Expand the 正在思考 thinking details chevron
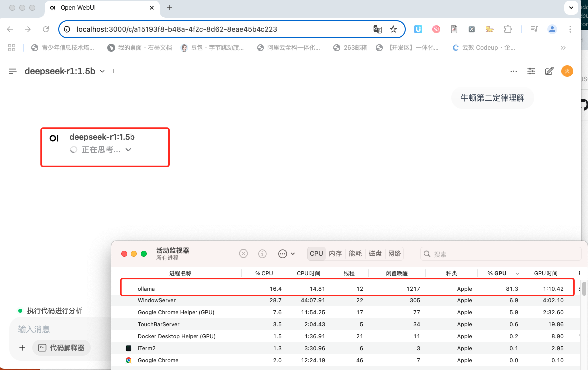This screenshot has width=588, height=370. click(x=128, y=149)
